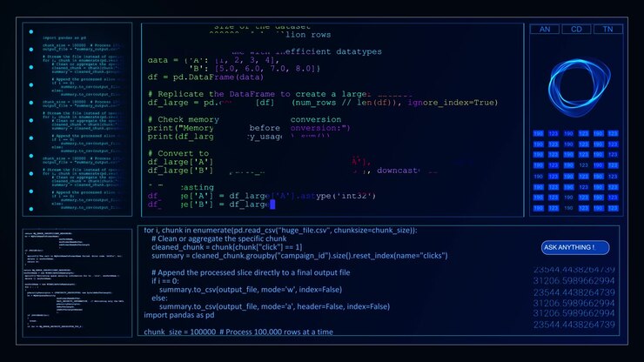Image resolution: width=644 pixels, height=362 pixels.
Task: Click the "for i, chunk in enumerate(pd.read_csv" line
Action: [x=280, y=231]
